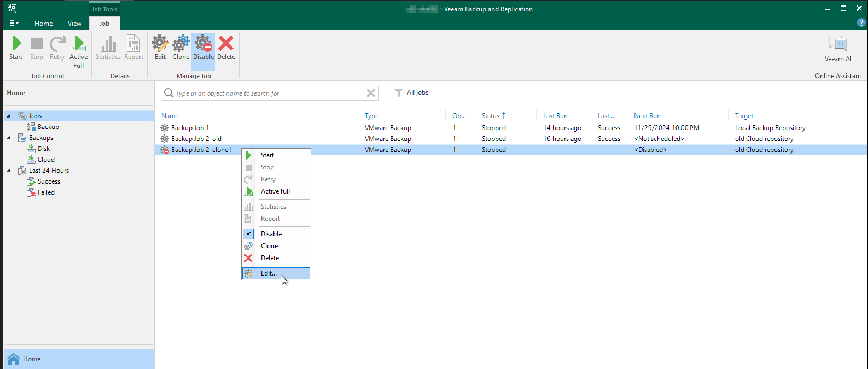Open the help question mark icon
Screen dimensions: 868x369
click(861, 23)
